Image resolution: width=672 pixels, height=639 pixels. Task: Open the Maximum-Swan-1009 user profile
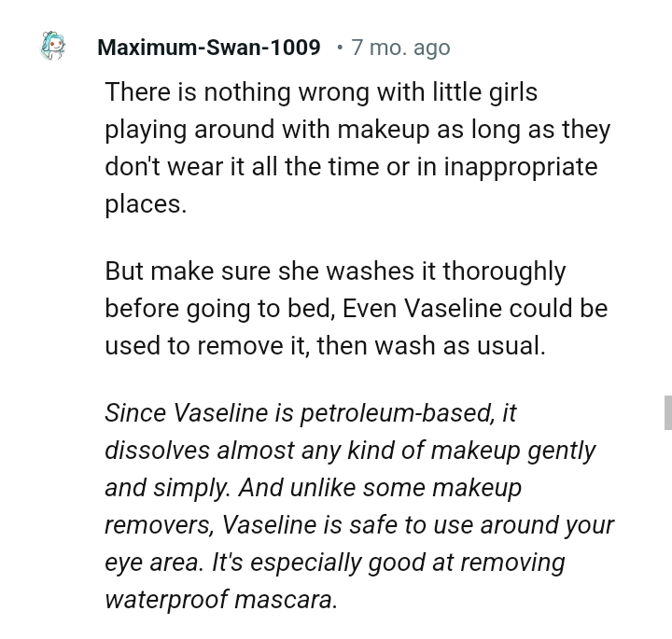click(209, 47)
